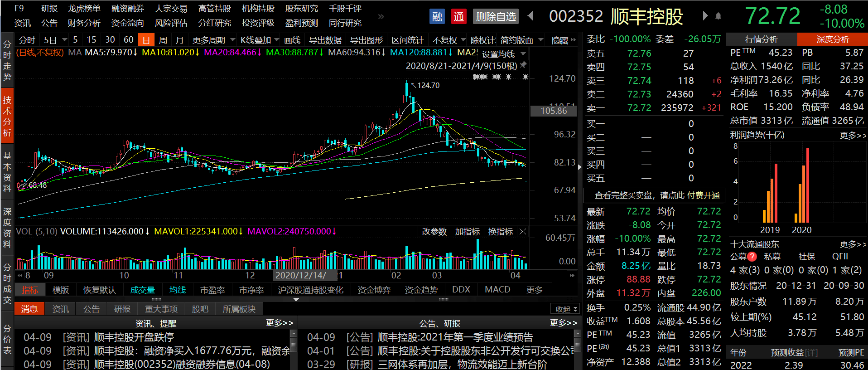Open 更多>> link for 十大流通股东

click(x=853, y=244)
